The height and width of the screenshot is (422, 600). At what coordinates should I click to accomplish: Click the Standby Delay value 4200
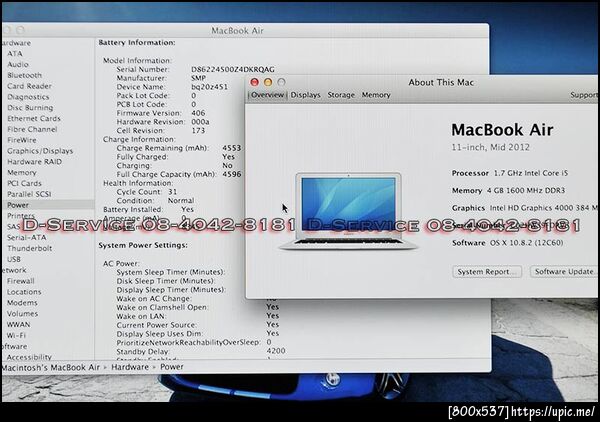tap(276, 351)
